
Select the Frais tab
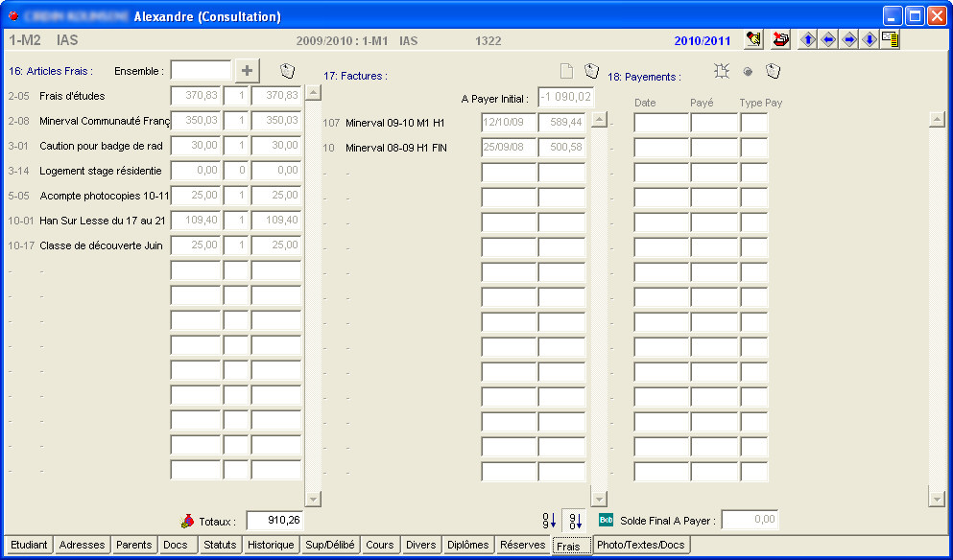click(571, 546)
